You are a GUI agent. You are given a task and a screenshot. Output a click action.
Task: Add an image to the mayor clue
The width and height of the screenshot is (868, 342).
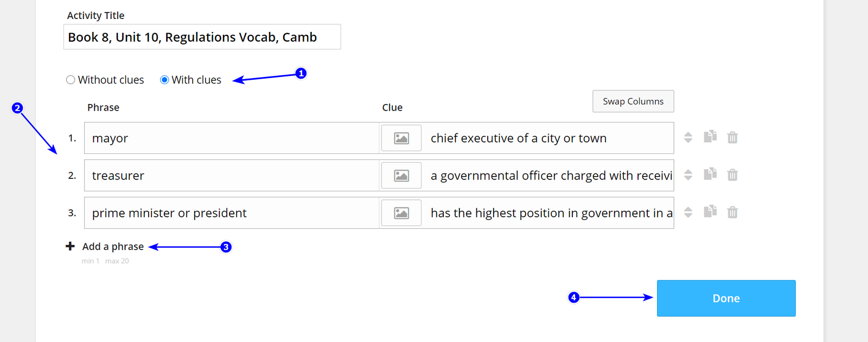coord(401,138)
